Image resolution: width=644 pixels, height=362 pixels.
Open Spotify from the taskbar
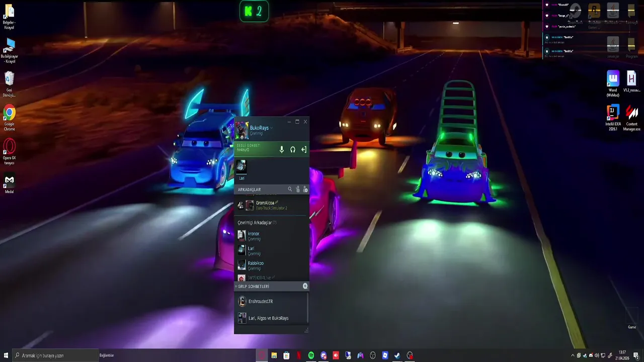pos(311,355)
